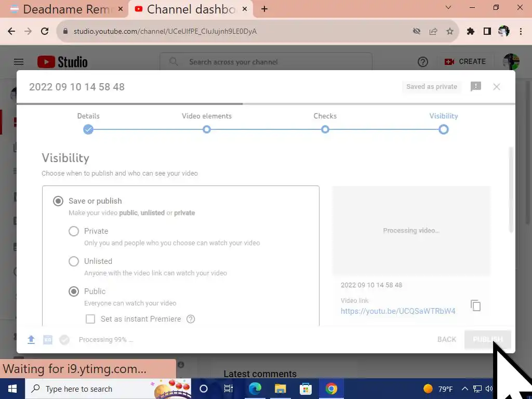The image size is (532, 399).
Task: Choose the Public visibility option
Action: pyautogui.click(x=74, y=291)
